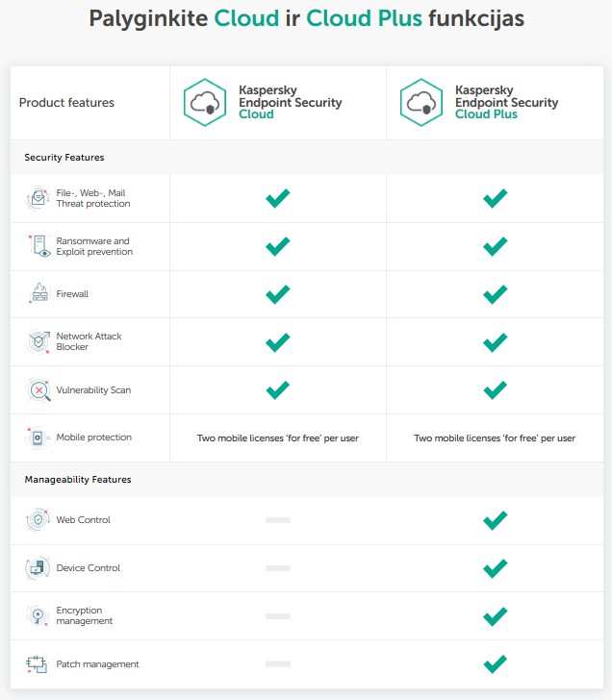Click the grey dash in Patch management row

click(278, 663)
